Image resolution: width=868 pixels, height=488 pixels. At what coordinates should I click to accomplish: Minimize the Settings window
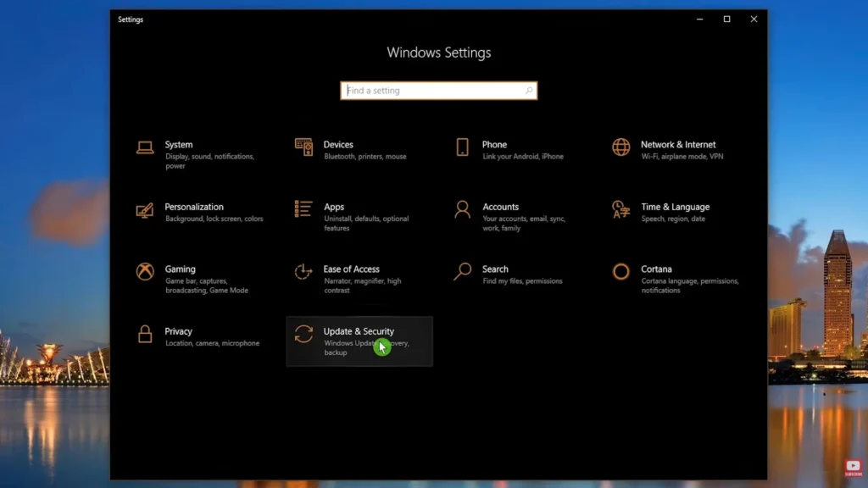[x=699, y=19]
